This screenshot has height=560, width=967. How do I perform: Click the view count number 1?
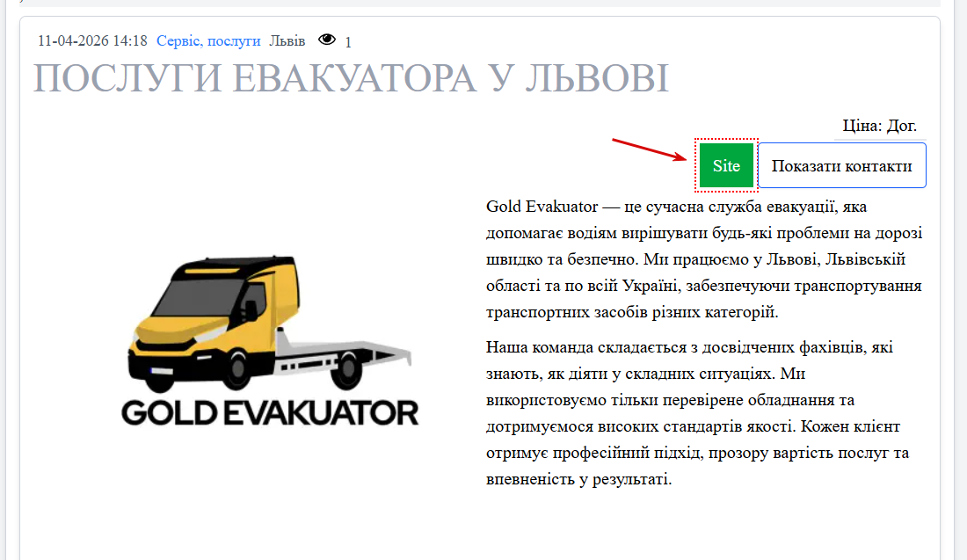point(348,42)
